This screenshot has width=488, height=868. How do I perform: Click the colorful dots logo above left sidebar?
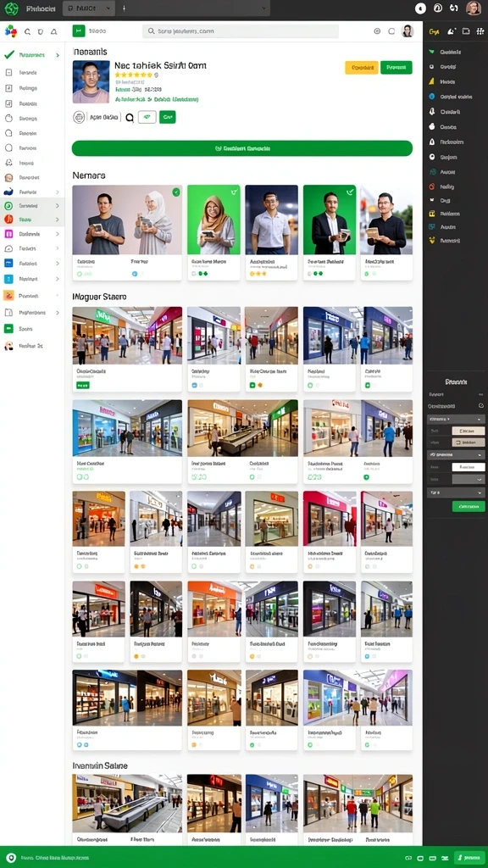tap(10, 31)
